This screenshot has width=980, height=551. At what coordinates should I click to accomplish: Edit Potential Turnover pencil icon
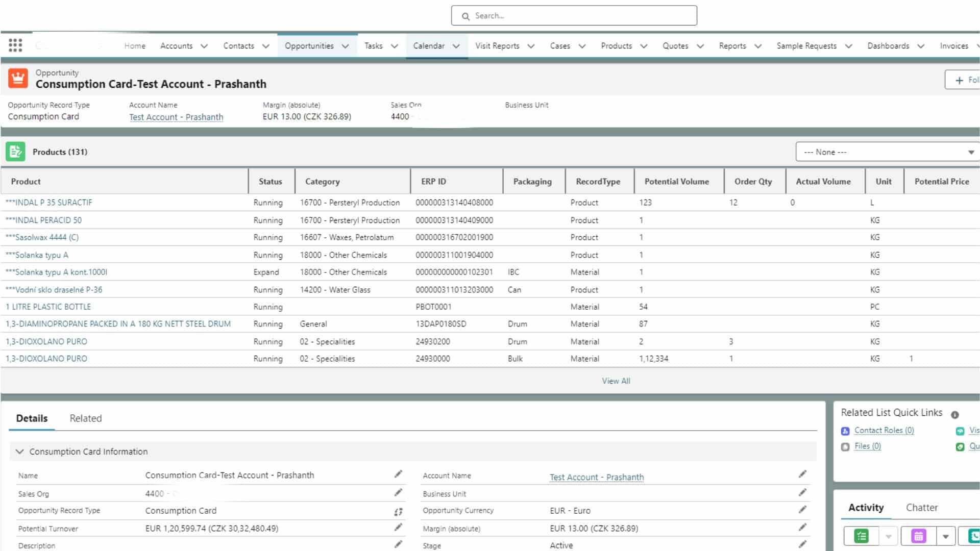click(398, 528)
